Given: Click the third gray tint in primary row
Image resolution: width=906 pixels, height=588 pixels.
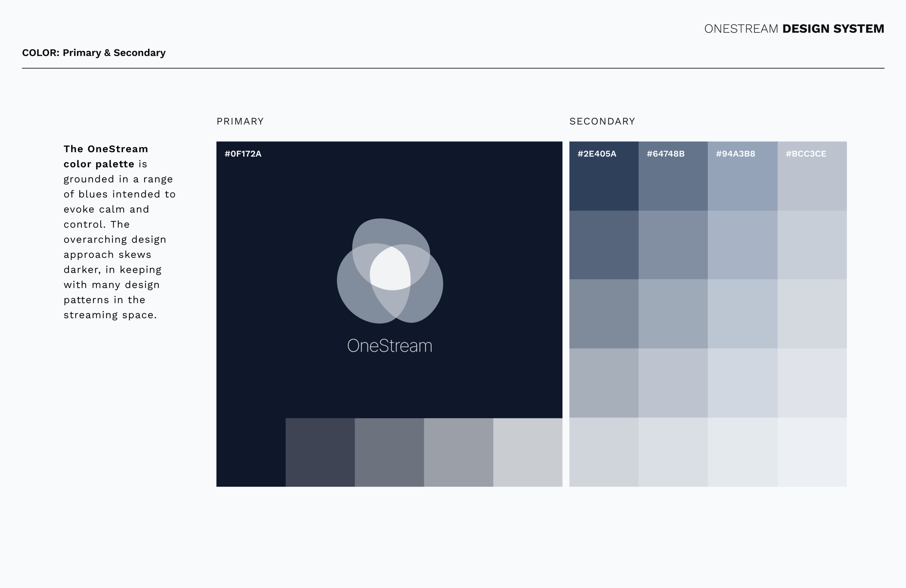Looking at the screenshot, I should pyautogui.click(x=458, y=452).
